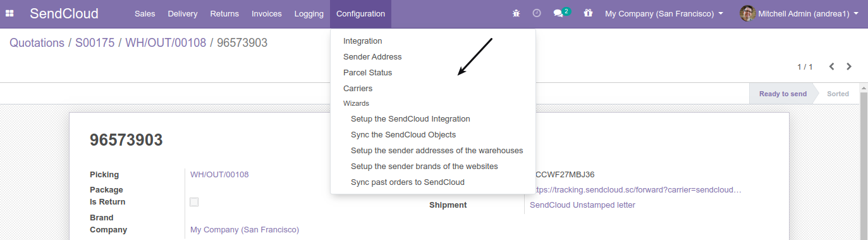Go to previous record arrow
This screenshot has height=240, width=868.
[x=832, y=66]
